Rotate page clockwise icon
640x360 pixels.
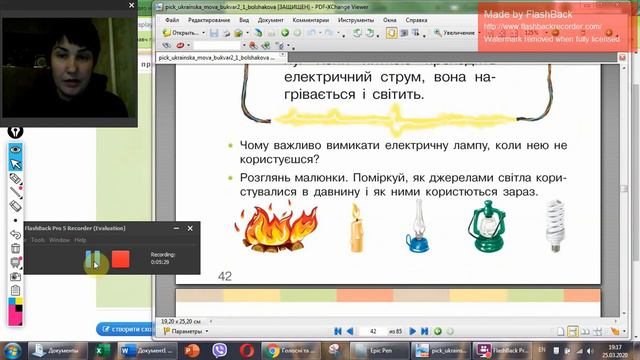[369, 33]
